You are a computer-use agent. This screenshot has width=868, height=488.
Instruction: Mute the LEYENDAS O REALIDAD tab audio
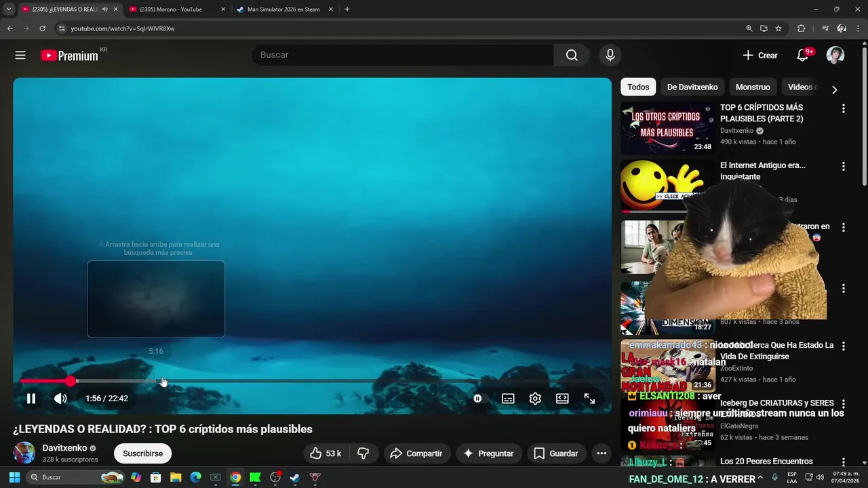click(x=104, y=9)
